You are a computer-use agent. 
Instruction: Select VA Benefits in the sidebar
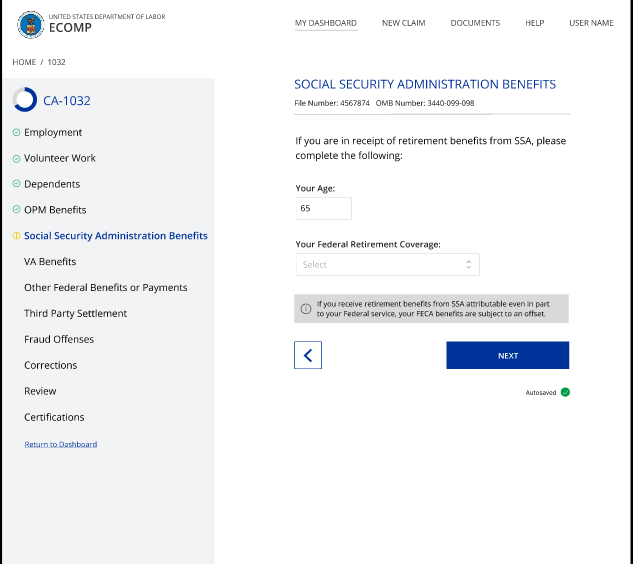click(x=50, y=262)
